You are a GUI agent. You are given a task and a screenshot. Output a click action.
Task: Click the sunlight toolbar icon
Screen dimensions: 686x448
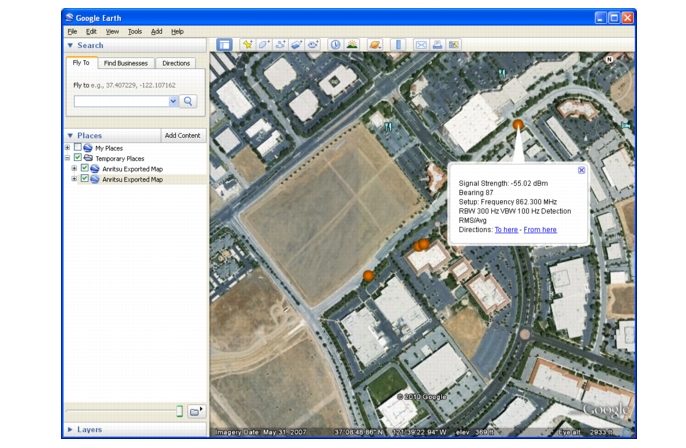click(x=352, y=45)
